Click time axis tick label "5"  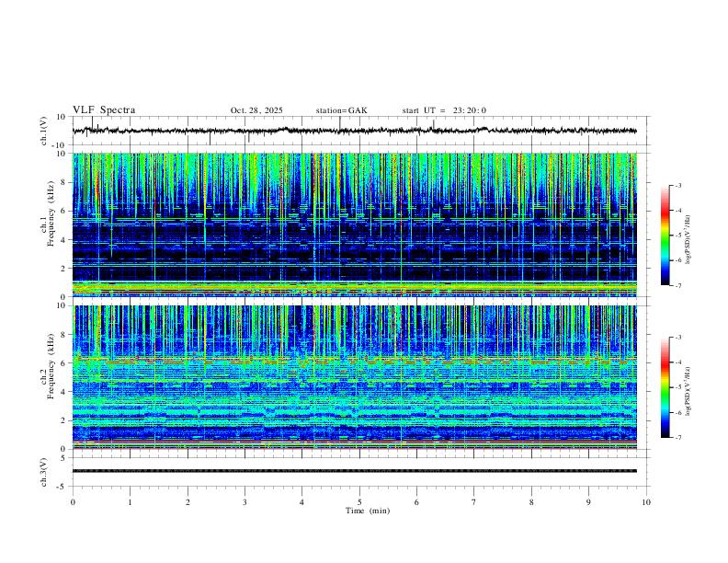(x=359, y=502)
